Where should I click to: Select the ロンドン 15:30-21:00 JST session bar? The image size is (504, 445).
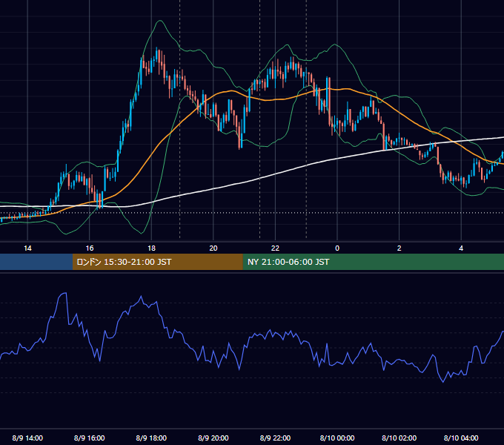click(x=157, y=262)
